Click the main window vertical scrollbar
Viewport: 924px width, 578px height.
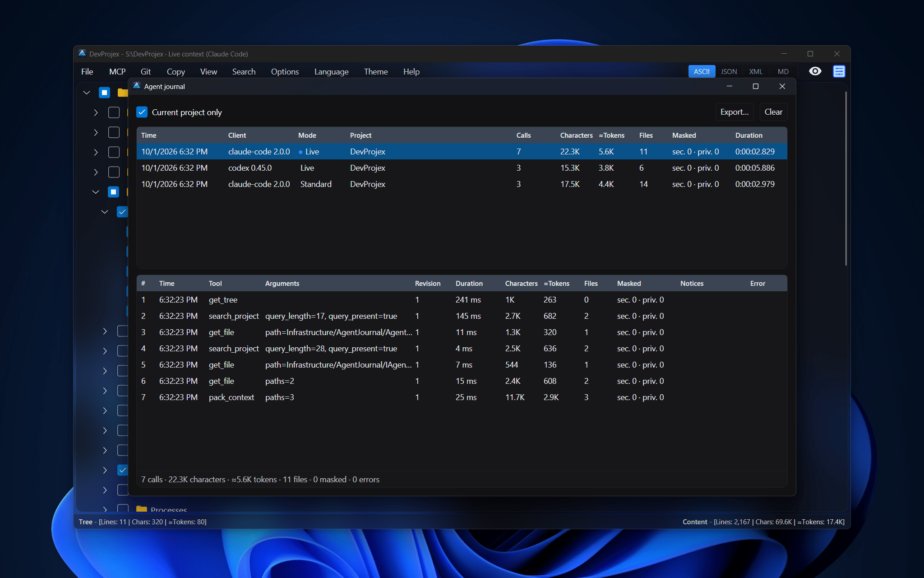point(846,178)
